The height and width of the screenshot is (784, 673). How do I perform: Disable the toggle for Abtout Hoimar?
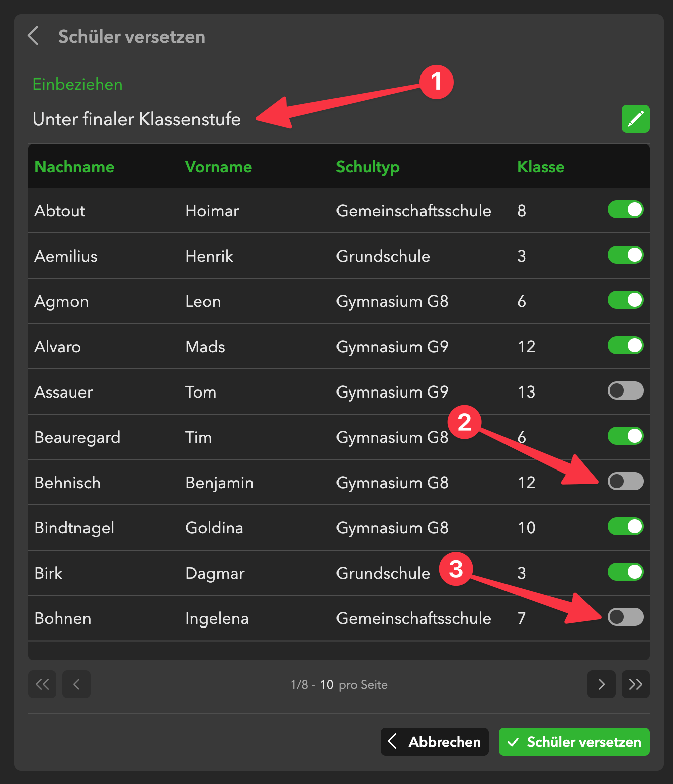point(625,210)
